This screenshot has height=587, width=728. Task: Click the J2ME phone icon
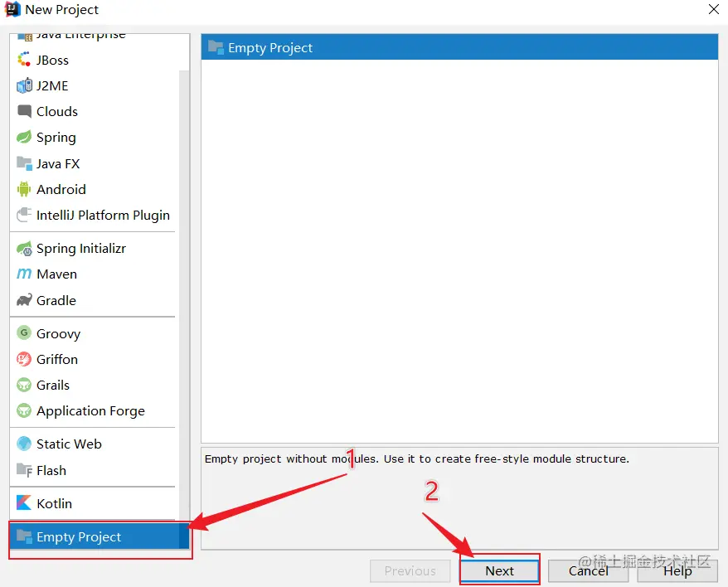tap(24, 86)
